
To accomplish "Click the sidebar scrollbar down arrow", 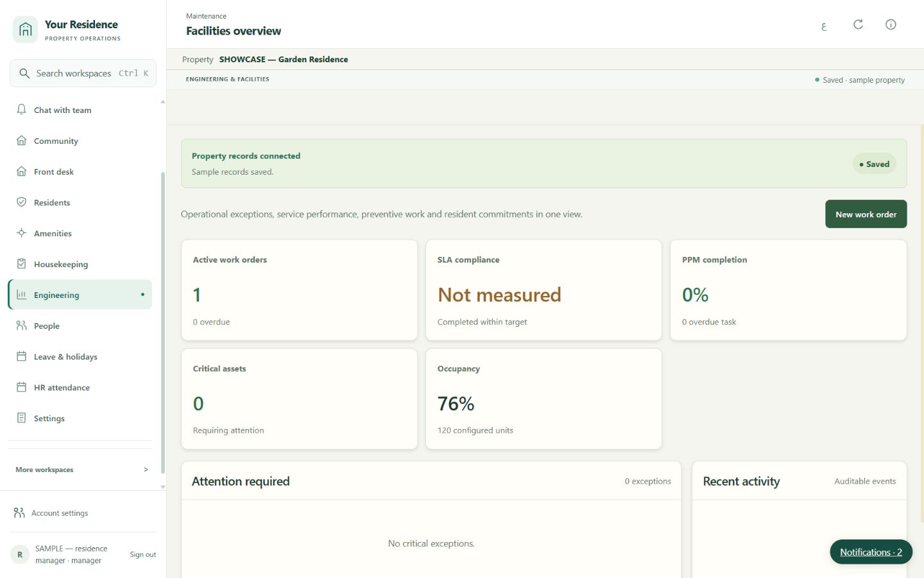I will pyautogui.click(x=163, y=487).
